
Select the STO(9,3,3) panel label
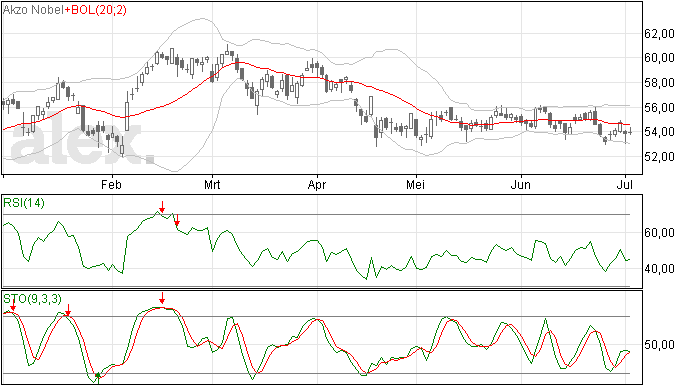33,299
